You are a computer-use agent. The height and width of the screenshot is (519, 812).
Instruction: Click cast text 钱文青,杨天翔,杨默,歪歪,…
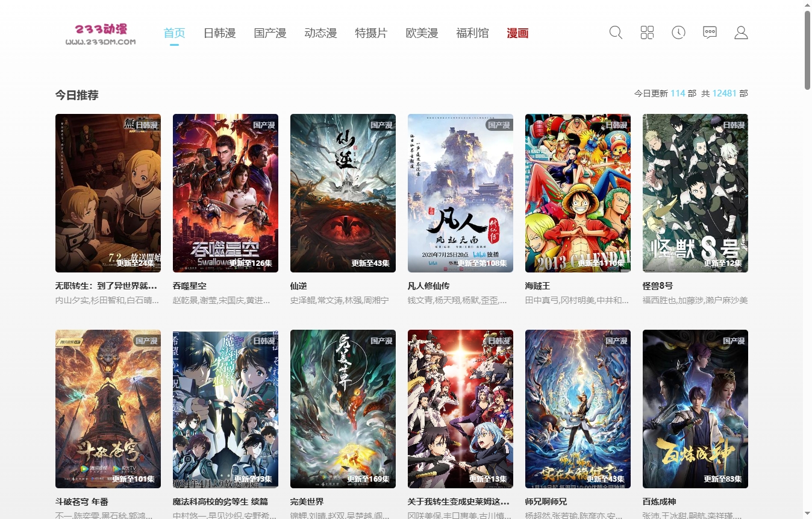click(x=457, y=300)
